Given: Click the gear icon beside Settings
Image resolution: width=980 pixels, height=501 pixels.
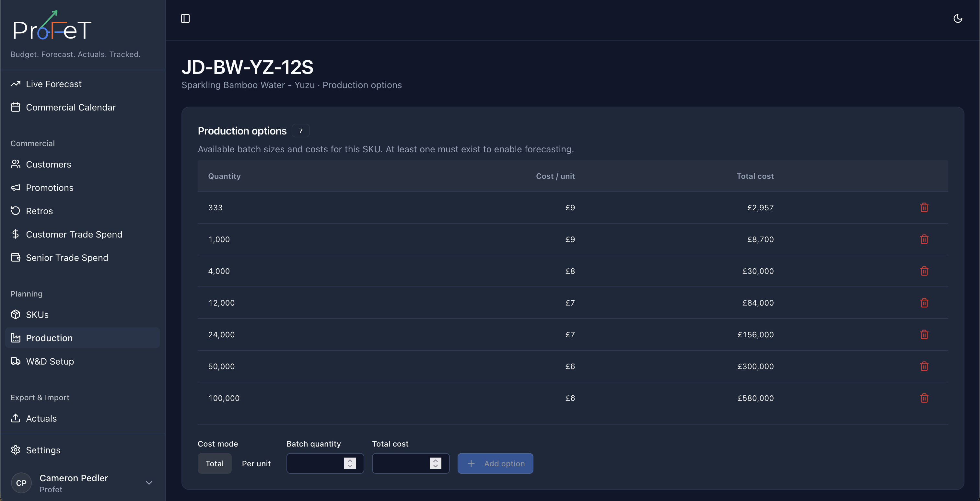Looking at the screenshot, I should point(16,450).
